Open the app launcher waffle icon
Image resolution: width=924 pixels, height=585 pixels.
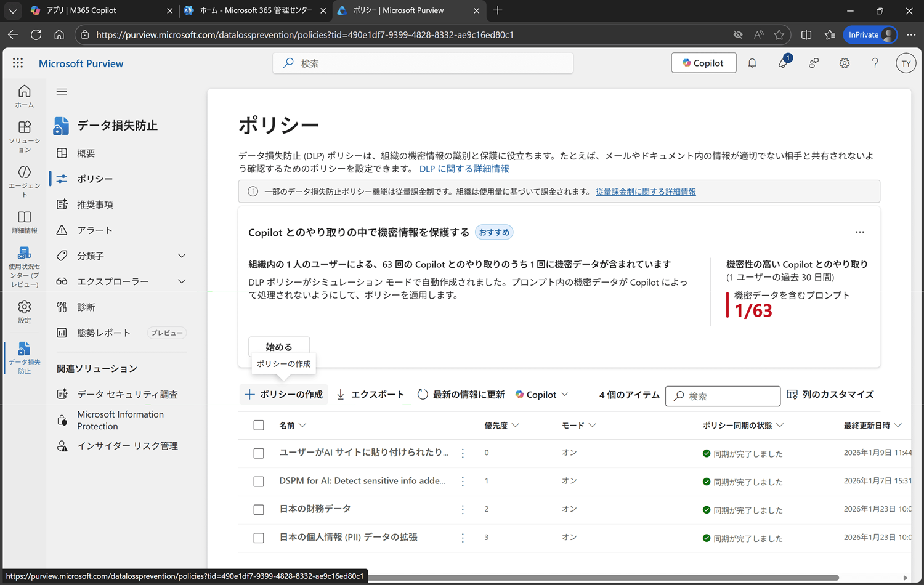tap(18, 63)
